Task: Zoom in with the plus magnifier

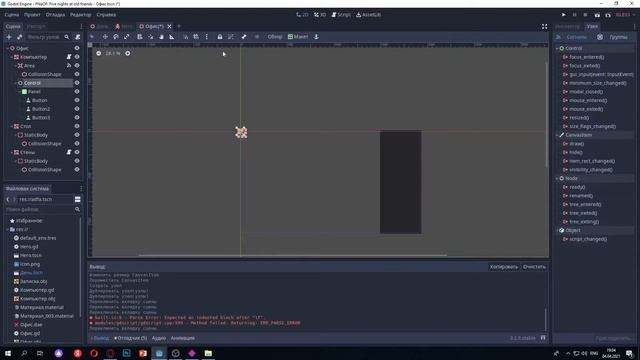Action: pos(128,53)
